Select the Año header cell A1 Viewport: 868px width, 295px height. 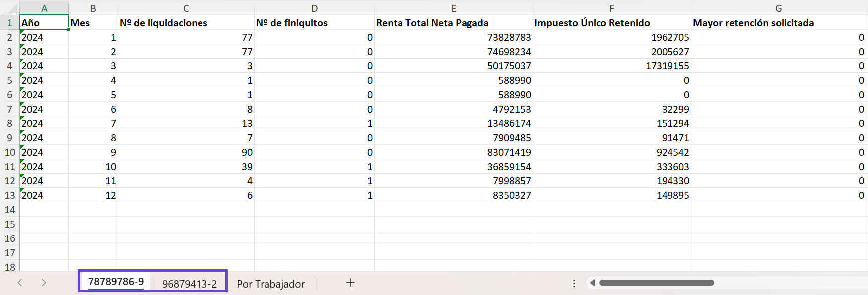(44, 23)
